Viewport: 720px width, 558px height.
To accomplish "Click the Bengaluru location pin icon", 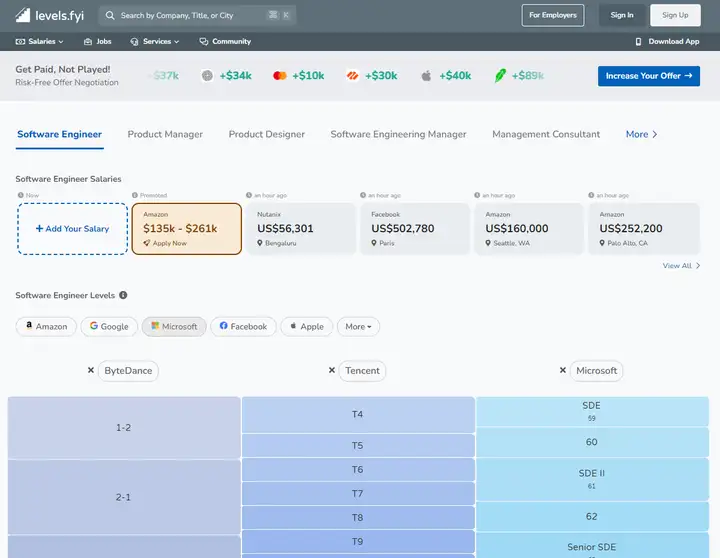I will point(260,243).
